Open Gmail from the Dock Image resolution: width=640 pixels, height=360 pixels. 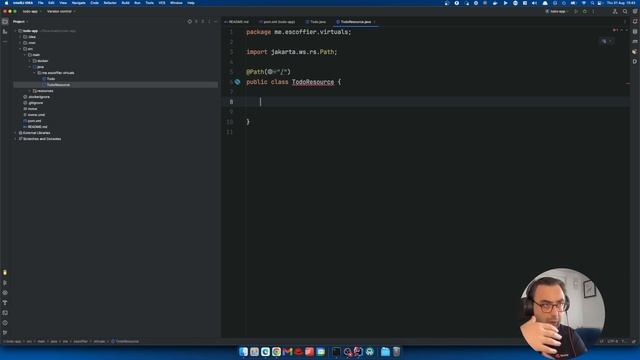(287, 351)
